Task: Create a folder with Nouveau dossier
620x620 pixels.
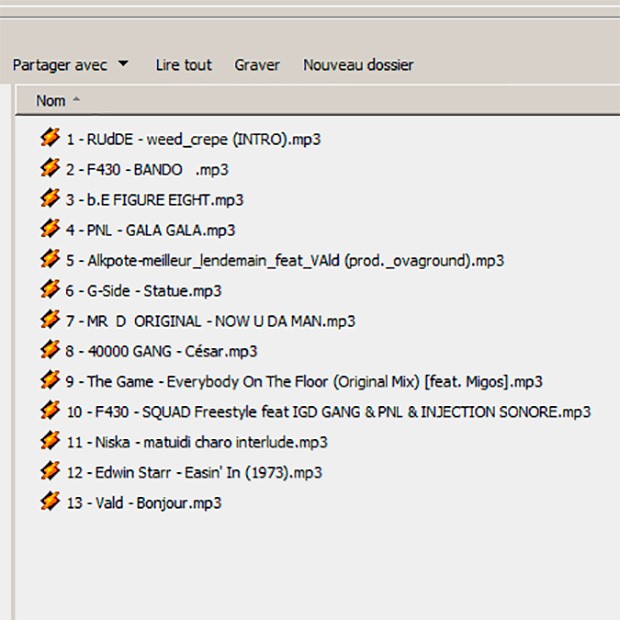Action: (358, 65)
